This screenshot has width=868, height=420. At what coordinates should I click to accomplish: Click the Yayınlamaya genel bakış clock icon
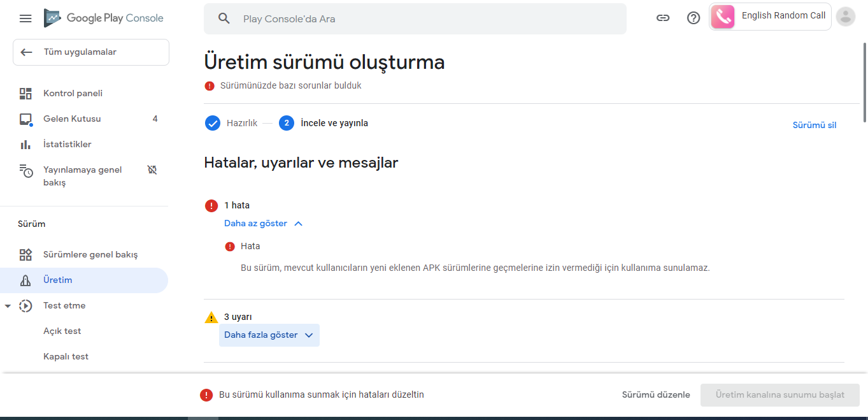coord(25,170)
